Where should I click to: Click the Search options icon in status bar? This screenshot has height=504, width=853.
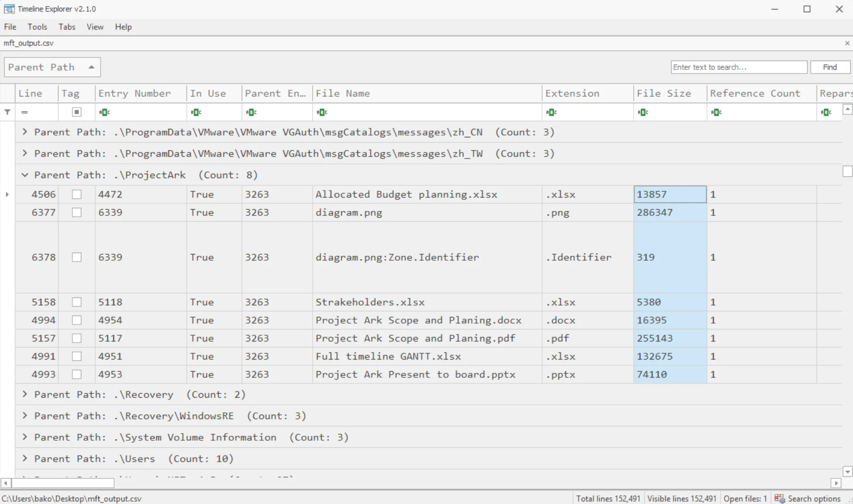pyautogui.click(x=779, y=499)
